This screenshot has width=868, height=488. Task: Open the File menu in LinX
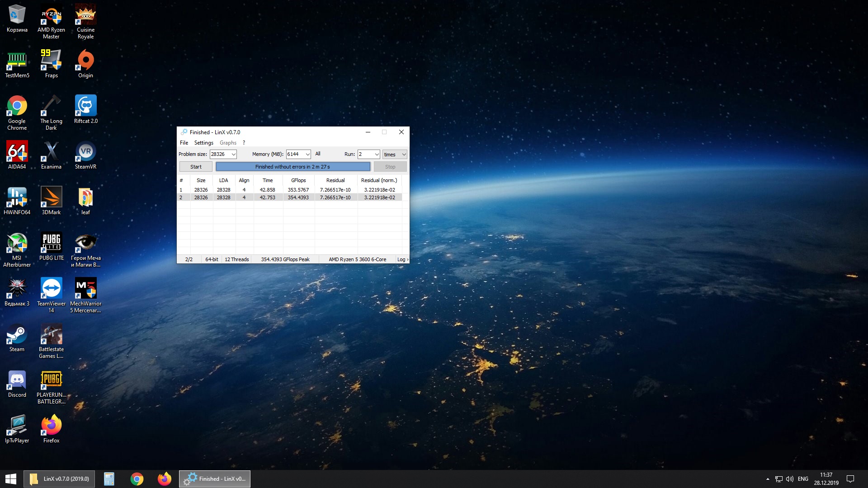click(x=184, y=143)
